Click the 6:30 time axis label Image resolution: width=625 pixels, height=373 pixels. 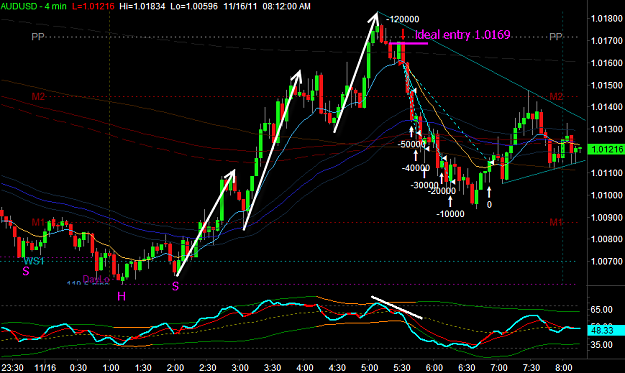coord(466,367)
